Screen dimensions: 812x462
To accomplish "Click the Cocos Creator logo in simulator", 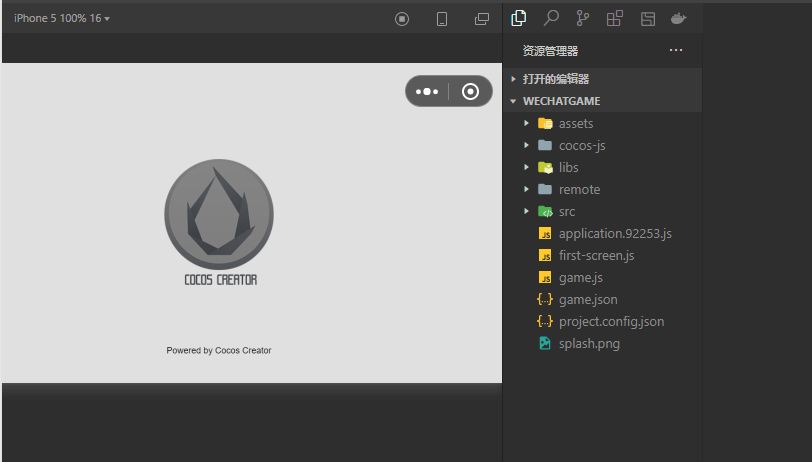I will [x=219, y=222].
